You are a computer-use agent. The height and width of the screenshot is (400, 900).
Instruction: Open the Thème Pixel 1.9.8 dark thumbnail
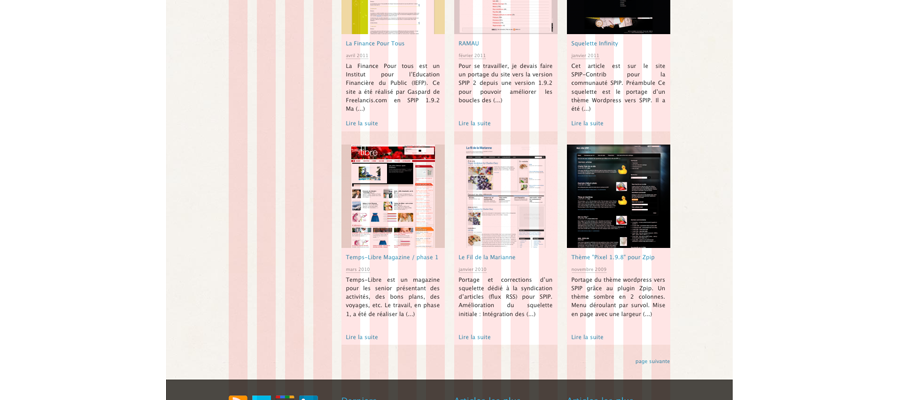618,196
